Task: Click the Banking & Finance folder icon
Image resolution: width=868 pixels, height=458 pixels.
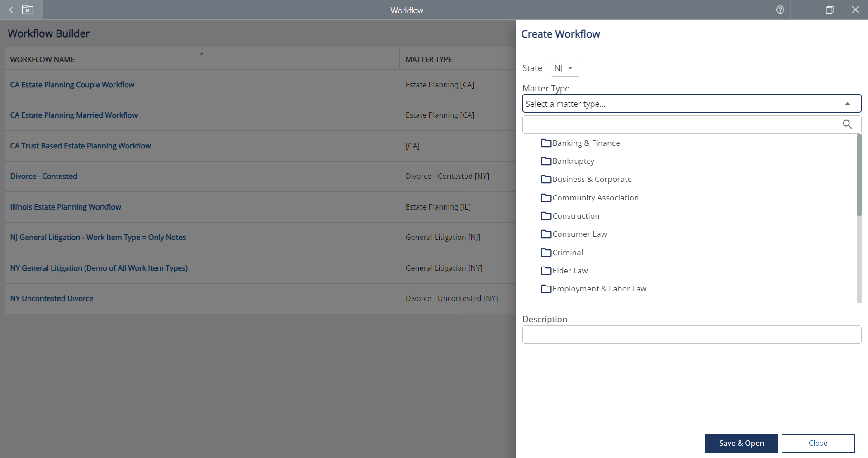Action: click(x=546, y=143)
